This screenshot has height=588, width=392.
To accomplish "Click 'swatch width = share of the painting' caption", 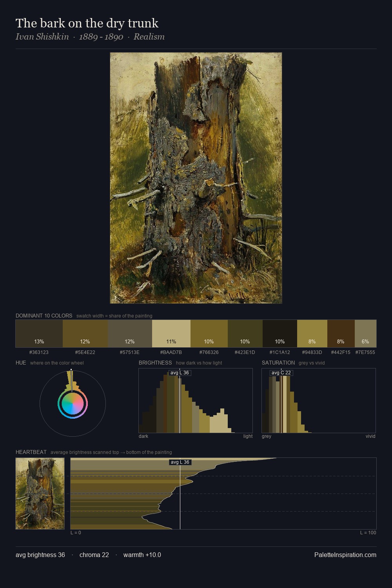I will [x=114, y=316].
